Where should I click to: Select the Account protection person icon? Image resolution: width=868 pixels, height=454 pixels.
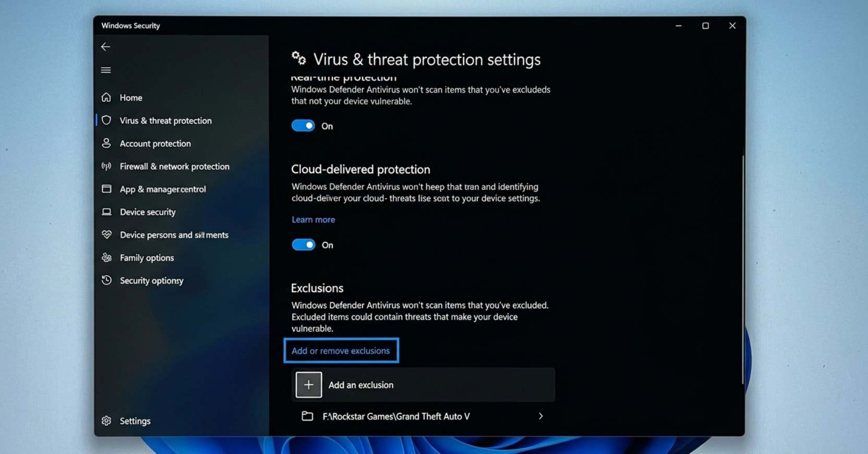point(106,143)
